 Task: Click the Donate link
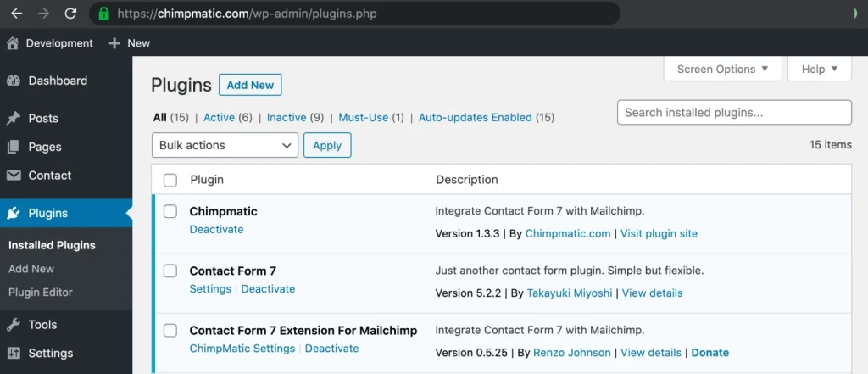point(710,353)
